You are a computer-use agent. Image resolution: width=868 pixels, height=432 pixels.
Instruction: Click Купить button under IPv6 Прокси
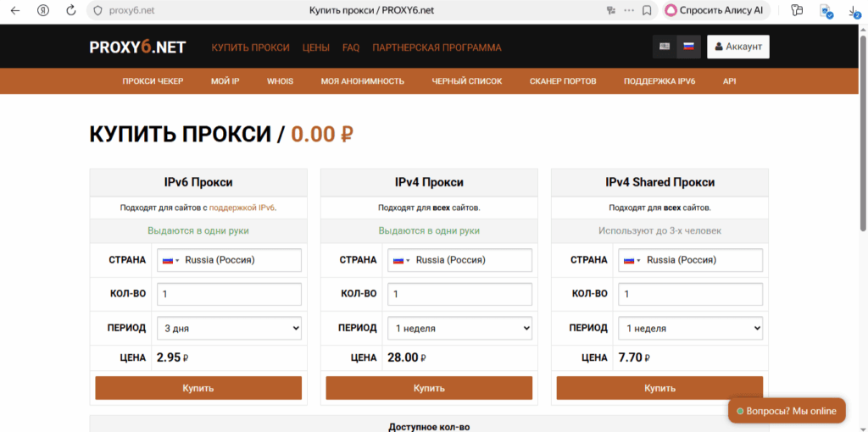[198, 388]
